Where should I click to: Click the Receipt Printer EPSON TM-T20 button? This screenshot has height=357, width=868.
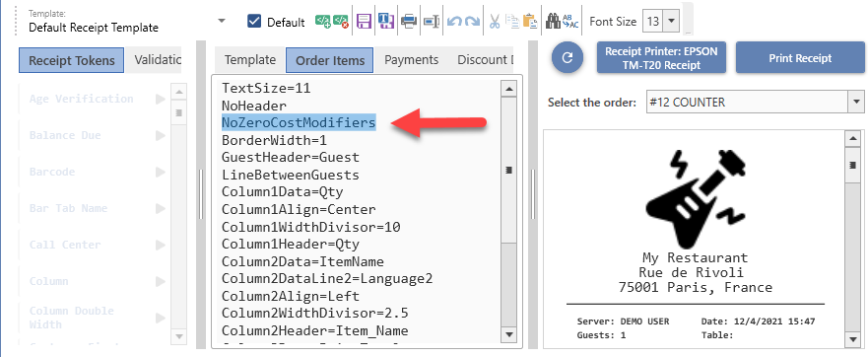click(661, 57)
